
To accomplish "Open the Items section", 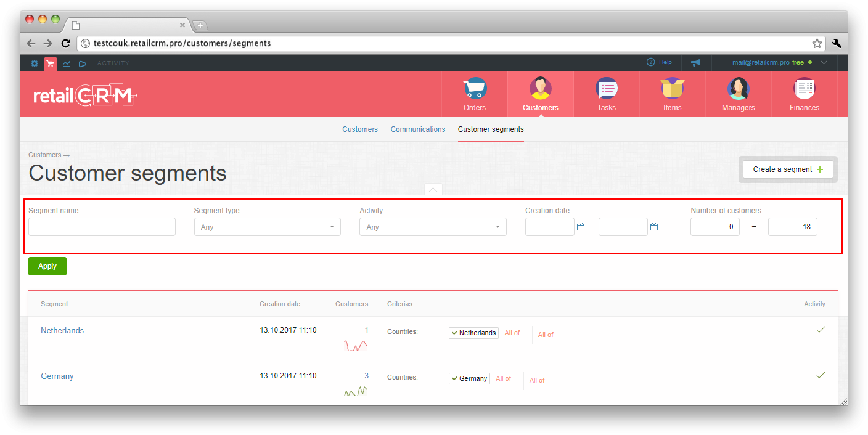I will point(673,94).
